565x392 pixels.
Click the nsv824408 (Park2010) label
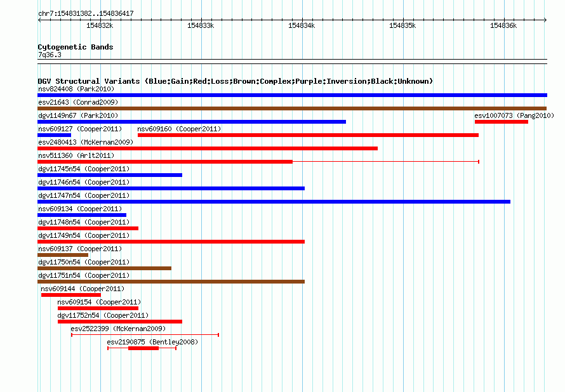[76, 89]
